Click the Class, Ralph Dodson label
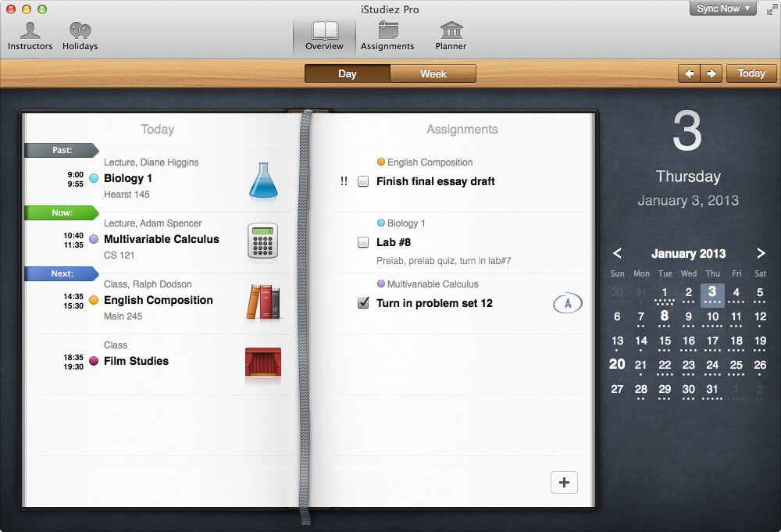781x532 pixels. click(148, 284)
